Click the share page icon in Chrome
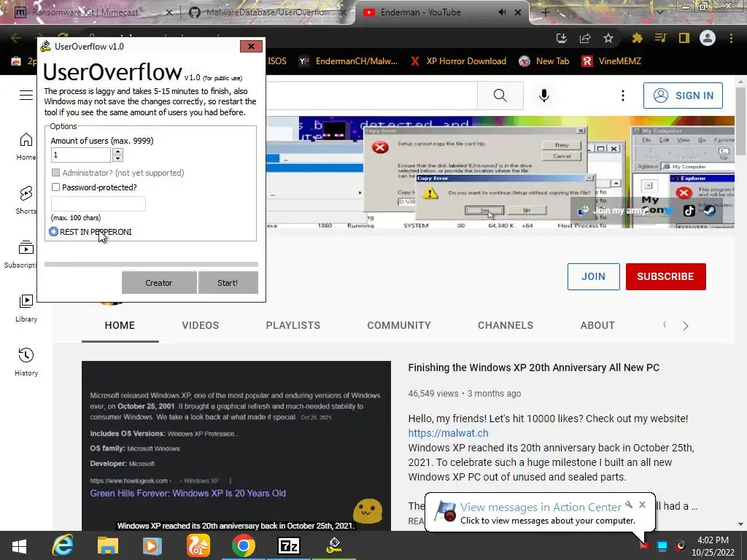The width and height of the screenshot is (747, 560). tap(585, 38)
